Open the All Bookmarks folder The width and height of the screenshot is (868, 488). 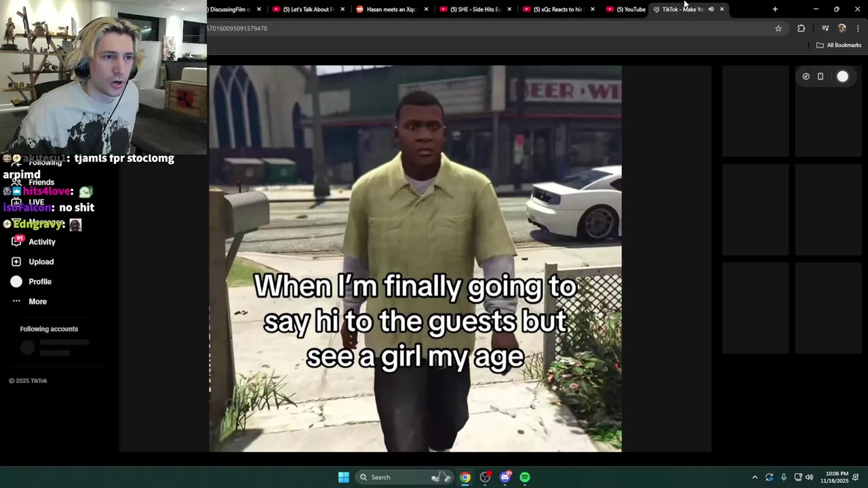pos(839,45)
